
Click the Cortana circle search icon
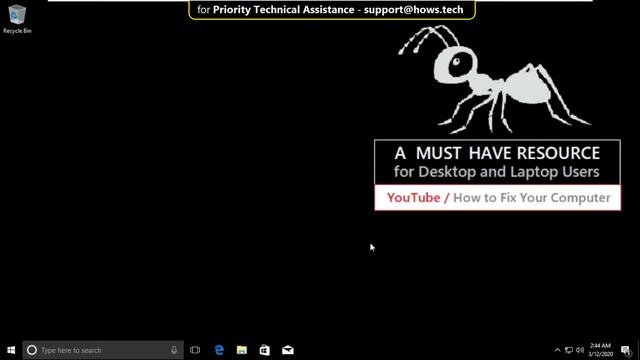coord(32,350)
